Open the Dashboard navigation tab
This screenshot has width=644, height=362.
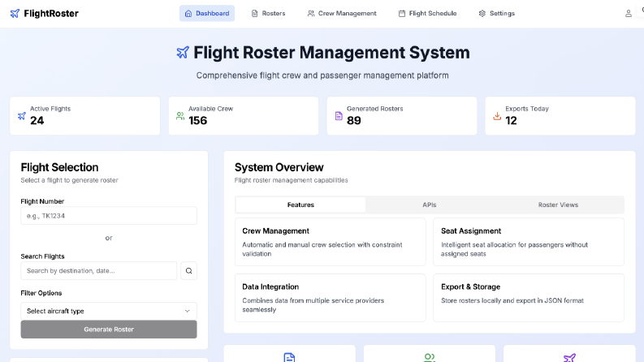207,14
